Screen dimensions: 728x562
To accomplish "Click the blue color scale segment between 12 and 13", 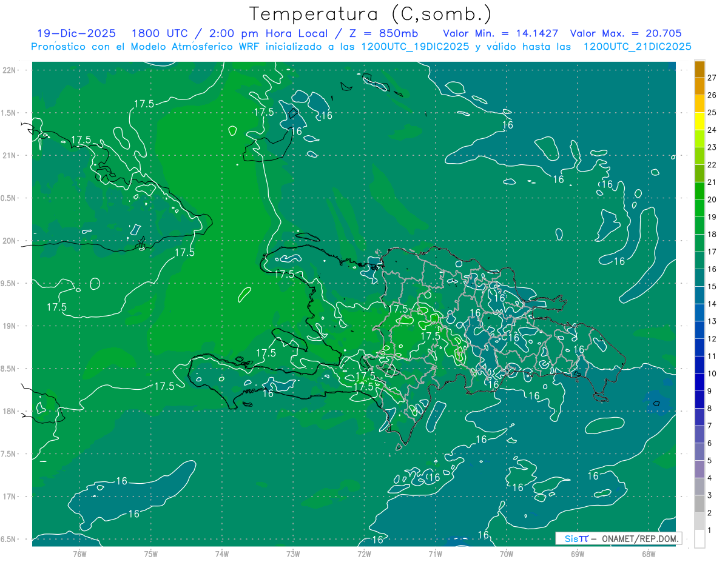I will 699,330.
